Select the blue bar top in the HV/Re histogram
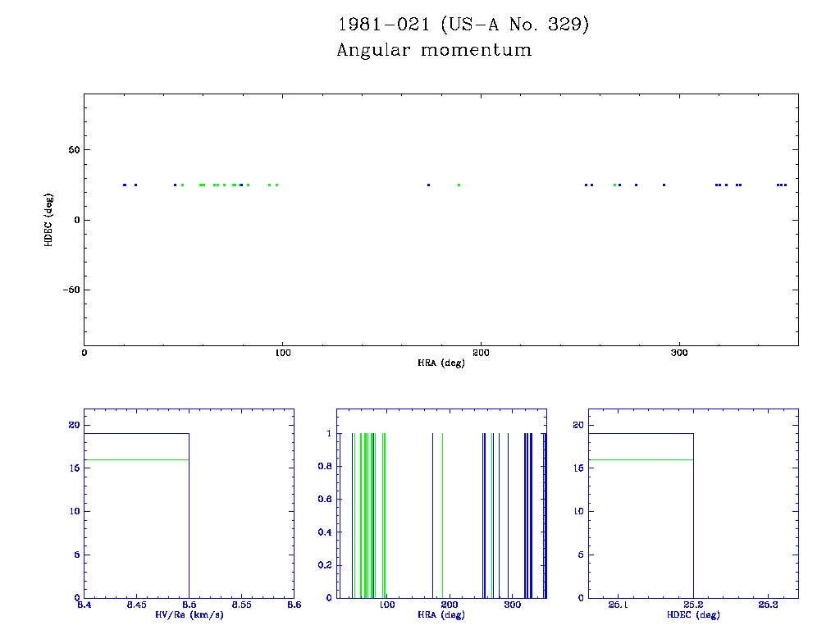Image resolution: width=840 pixels, height=630 pixels. (x=136, y=433)
